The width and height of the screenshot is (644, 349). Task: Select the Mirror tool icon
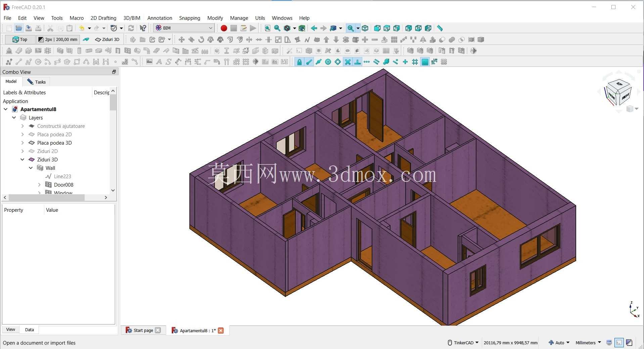point(423,40)
